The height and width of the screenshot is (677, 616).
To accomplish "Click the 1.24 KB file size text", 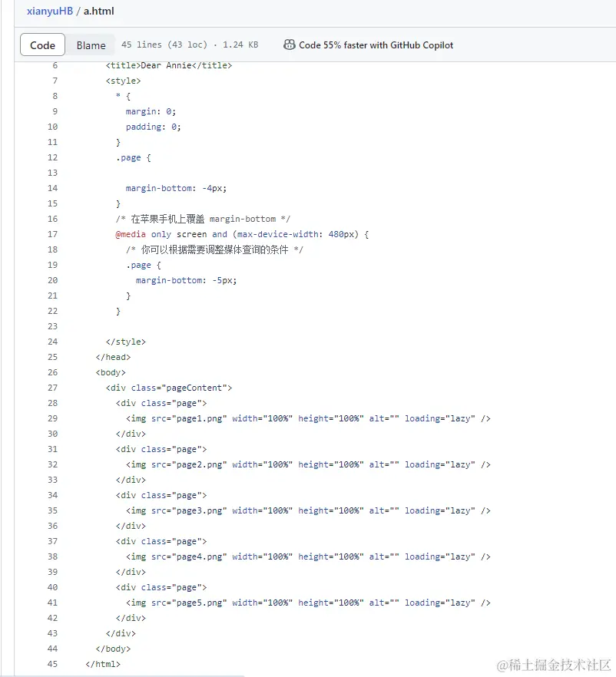I will tap(240, 45).
